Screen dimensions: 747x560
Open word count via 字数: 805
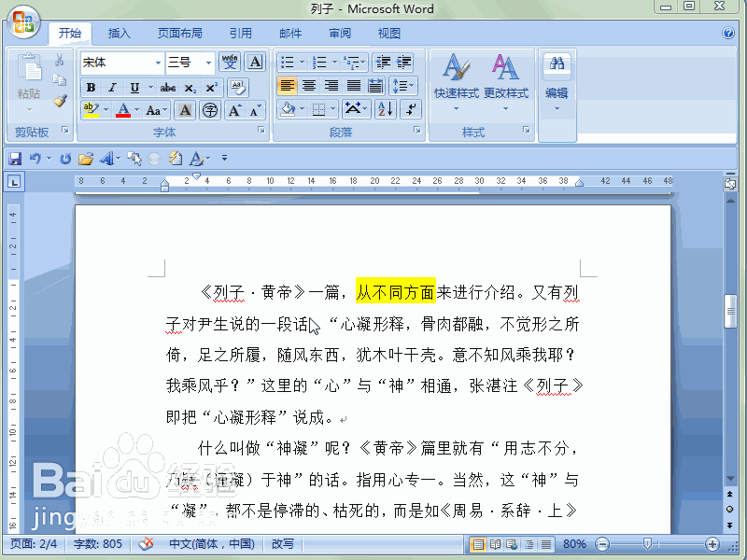[97, 543]
